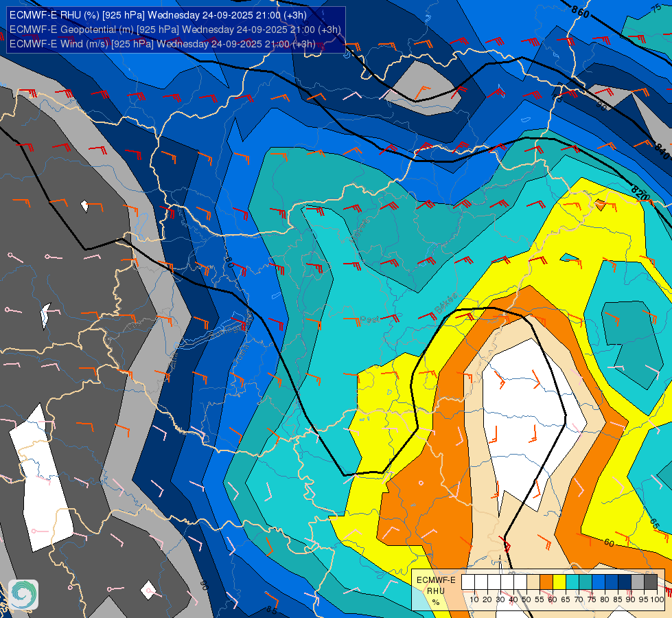Click the legend value label '10'
The width and height of the screenshot is (672, 618).
(474, 599)
